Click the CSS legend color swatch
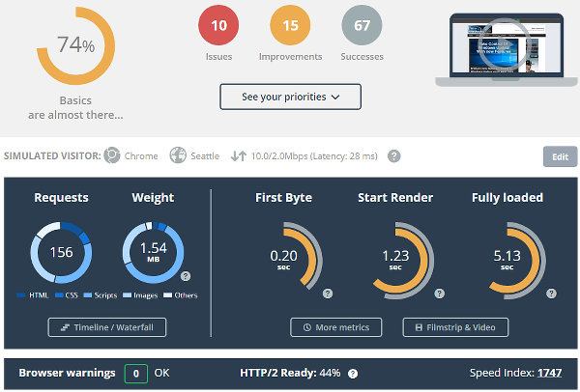This screenshot has height=392, width=580. [x=59, y=295]
